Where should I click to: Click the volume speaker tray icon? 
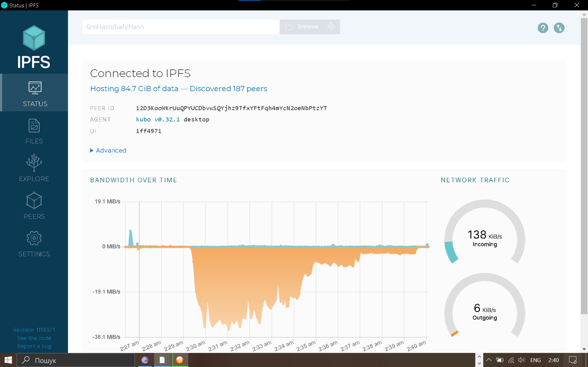521,360
